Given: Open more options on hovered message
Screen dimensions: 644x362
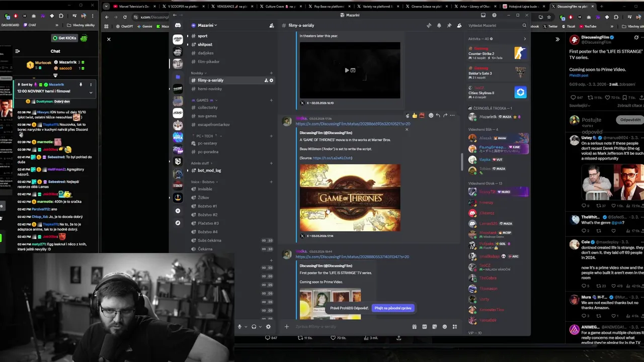Looking at the screenshot, I should click(452, 115).
